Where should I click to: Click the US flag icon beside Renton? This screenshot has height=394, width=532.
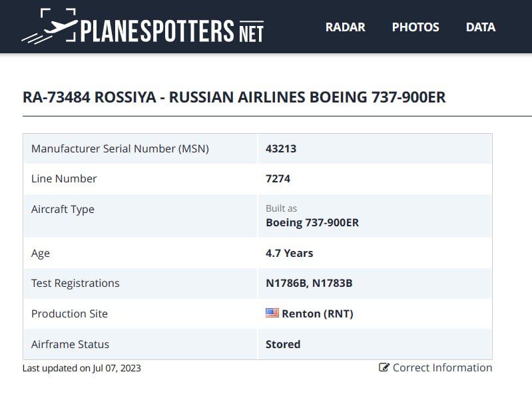[272, 313]
